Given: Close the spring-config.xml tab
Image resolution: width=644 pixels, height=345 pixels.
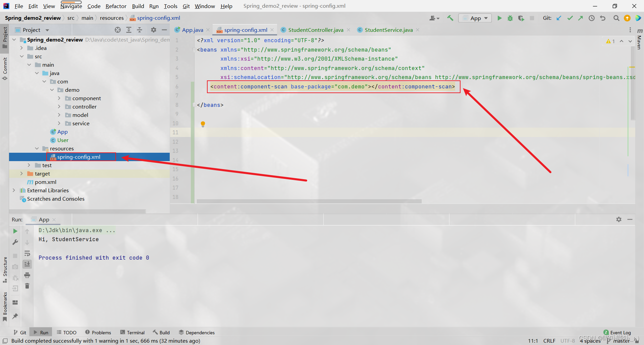Looking at the screenshot, I should coord(272,30).
